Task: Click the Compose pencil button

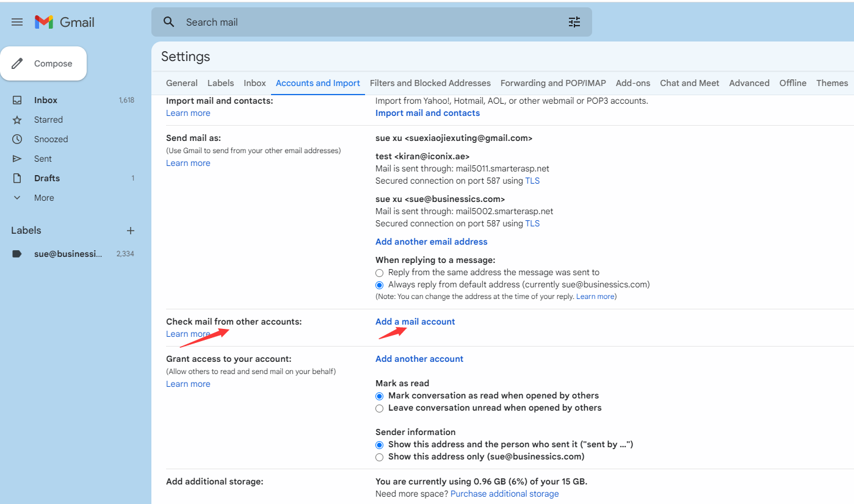Action: [x=43, y=63]
